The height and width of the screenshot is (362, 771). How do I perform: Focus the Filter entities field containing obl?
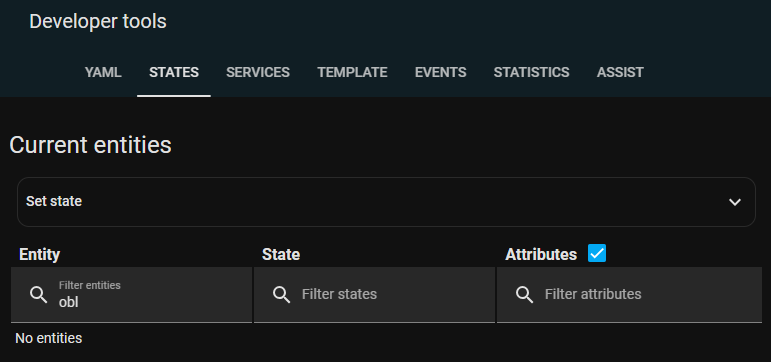pyautogui.click(x=131, y=295)
